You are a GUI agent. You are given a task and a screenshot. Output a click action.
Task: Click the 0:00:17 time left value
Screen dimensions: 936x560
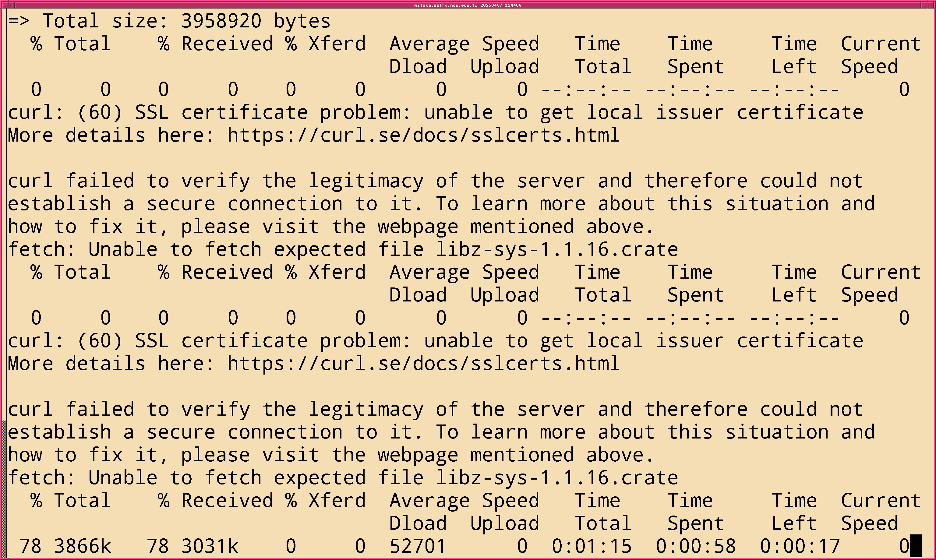click(x=800, y=546)
